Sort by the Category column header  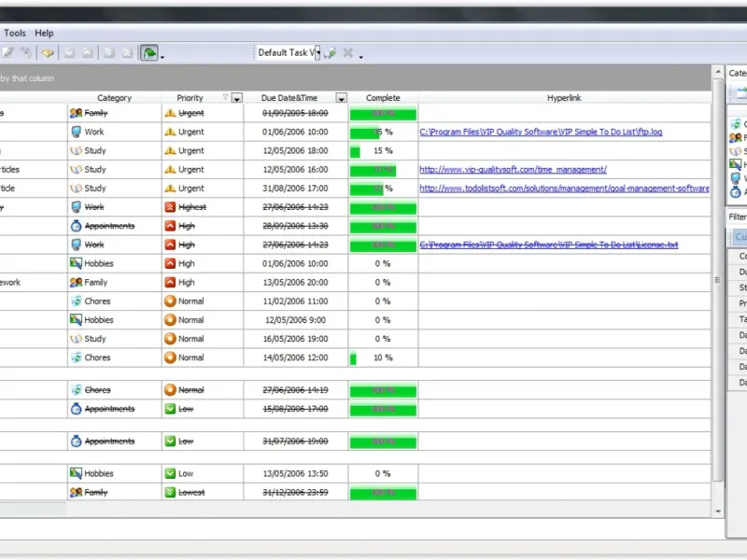point(114,98)
